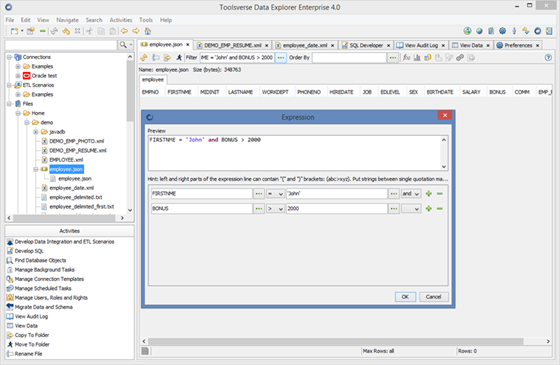
Task: Open operator dropdown in FIRSTNME row
Action: (x=276, y=194)
